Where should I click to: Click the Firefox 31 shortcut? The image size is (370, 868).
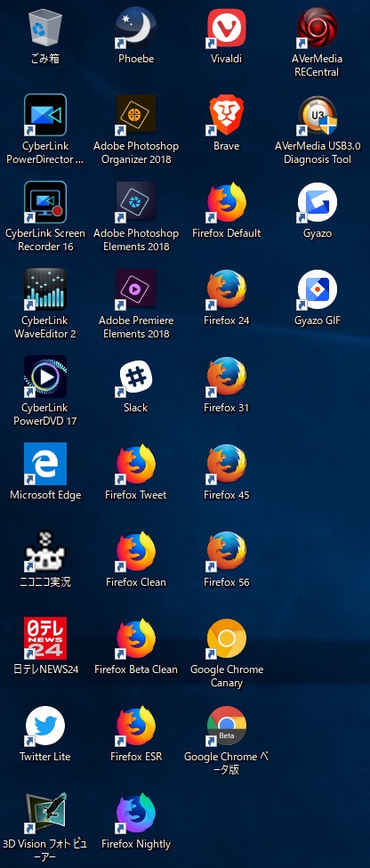(227, 377)
